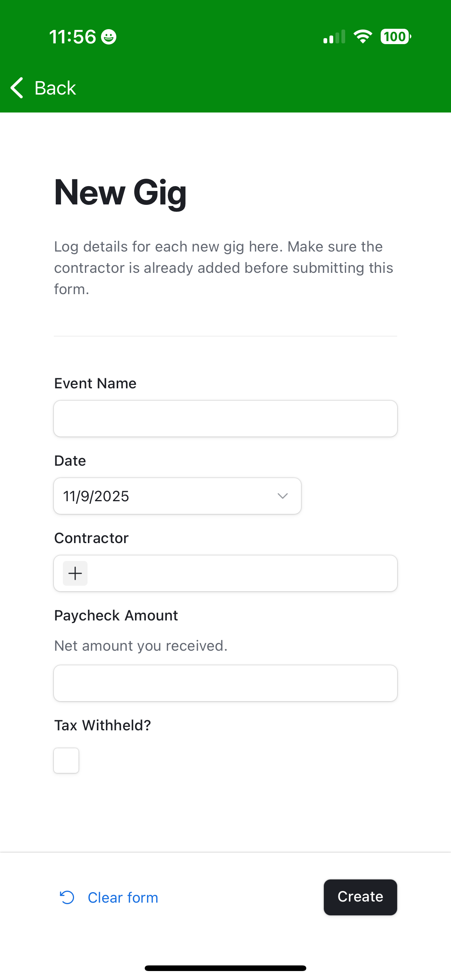Tap the home indicator bar at bottom

[225, 968]
